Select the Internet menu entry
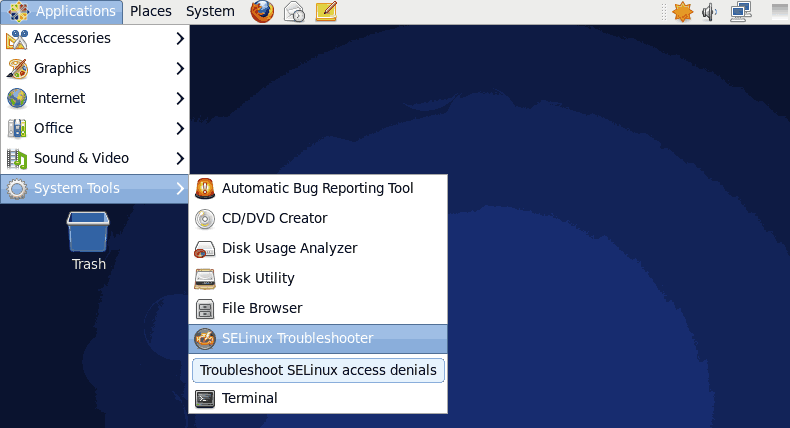Image resolution: width=790 pixels, height=428 pixels. pyautogui.click(x=95, y=98)
